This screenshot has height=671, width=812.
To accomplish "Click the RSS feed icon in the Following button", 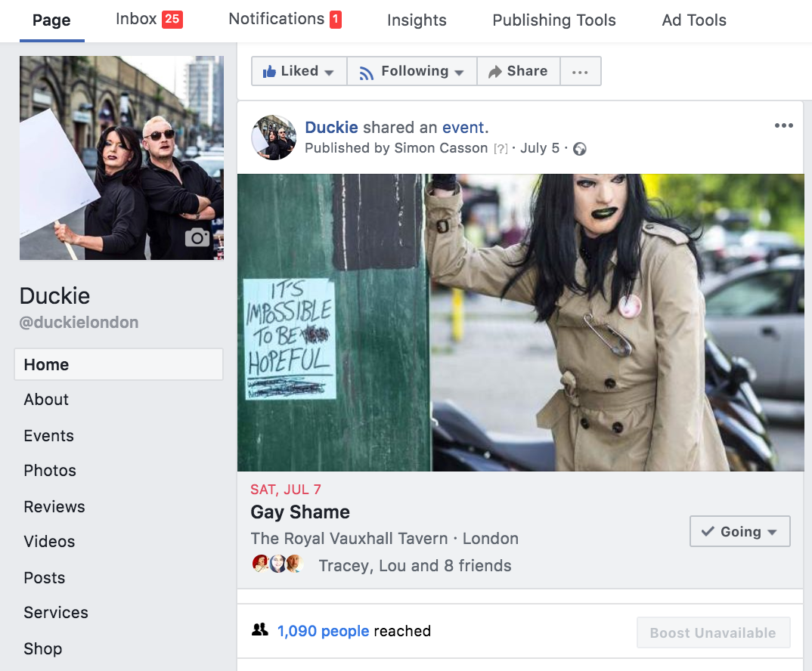I will pyautogui.click(x=367, y=73).
